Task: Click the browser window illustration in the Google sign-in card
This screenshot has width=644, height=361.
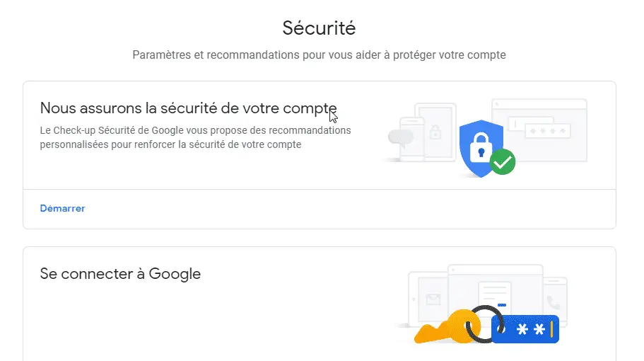Action: (496, 294)
